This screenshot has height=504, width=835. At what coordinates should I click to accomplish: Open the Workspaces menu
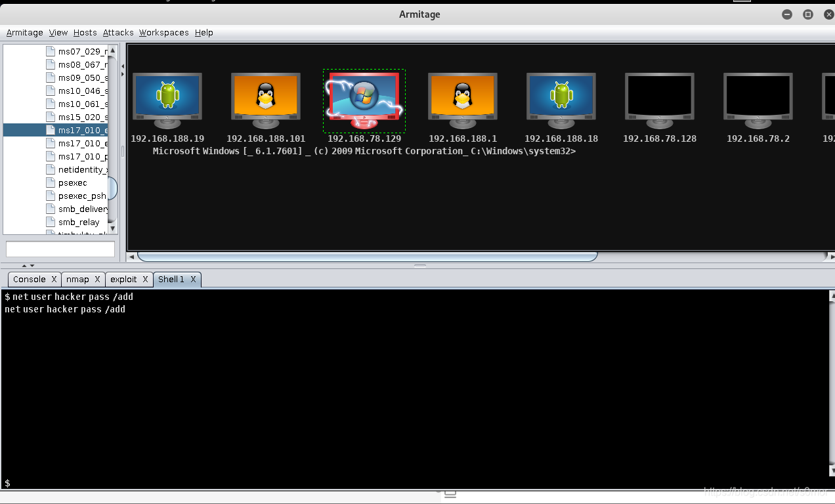[163, 33]
